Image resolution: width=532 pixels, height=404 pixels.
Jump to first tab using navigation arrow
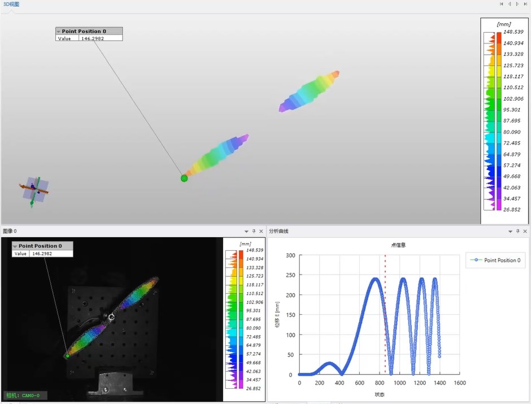click(x=501, y=4)
